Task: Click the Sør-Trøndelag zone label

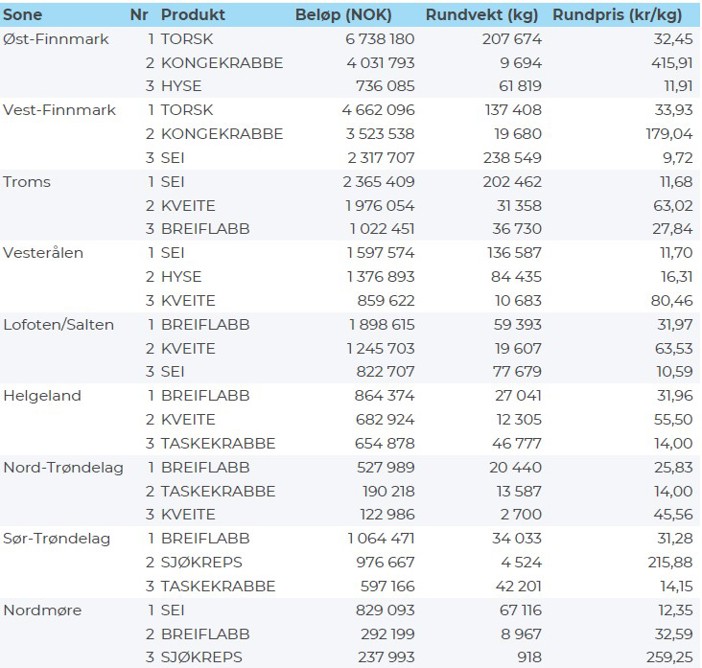Action: 58,538
